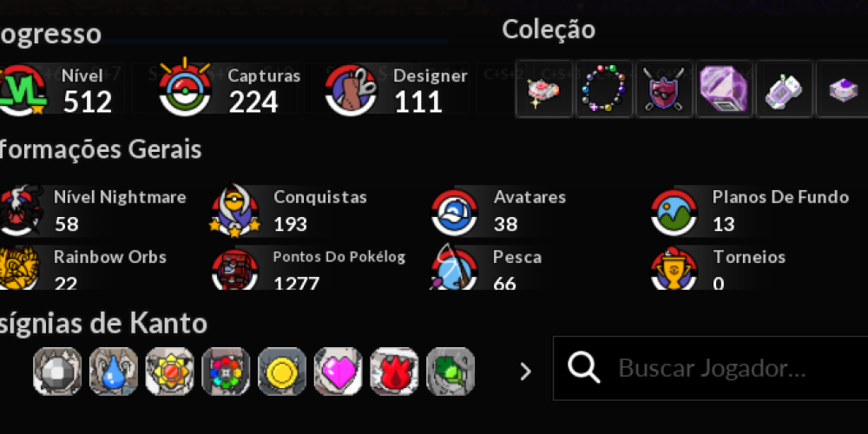Open the Nível Nightmare Darkrai icon
Screen dimensions: 868x434
(x=20, y=211)
